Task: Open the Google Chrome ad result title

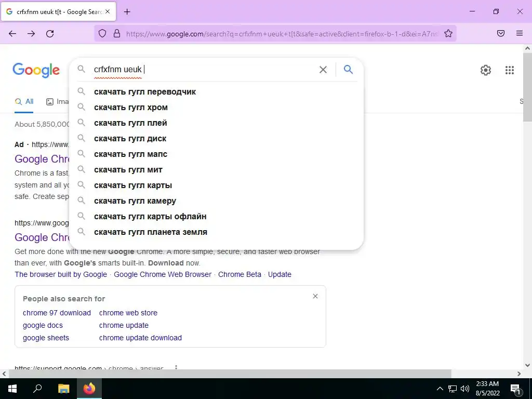Action: point(42,159)
